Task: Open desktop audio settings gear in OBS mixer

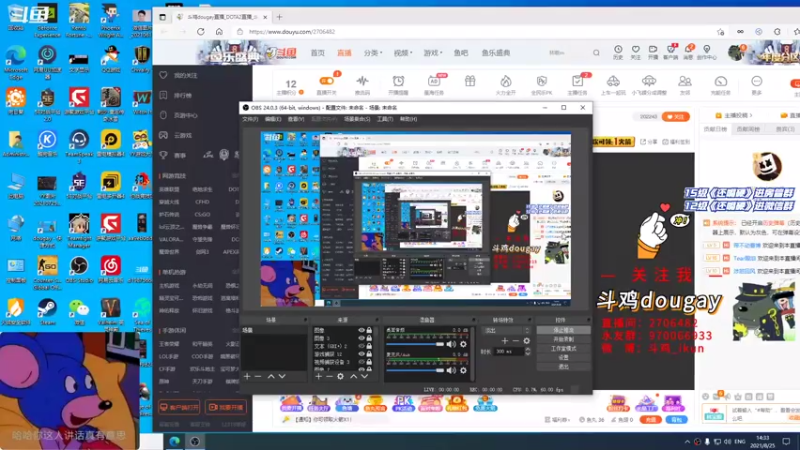Action: [x=463, y=344]
